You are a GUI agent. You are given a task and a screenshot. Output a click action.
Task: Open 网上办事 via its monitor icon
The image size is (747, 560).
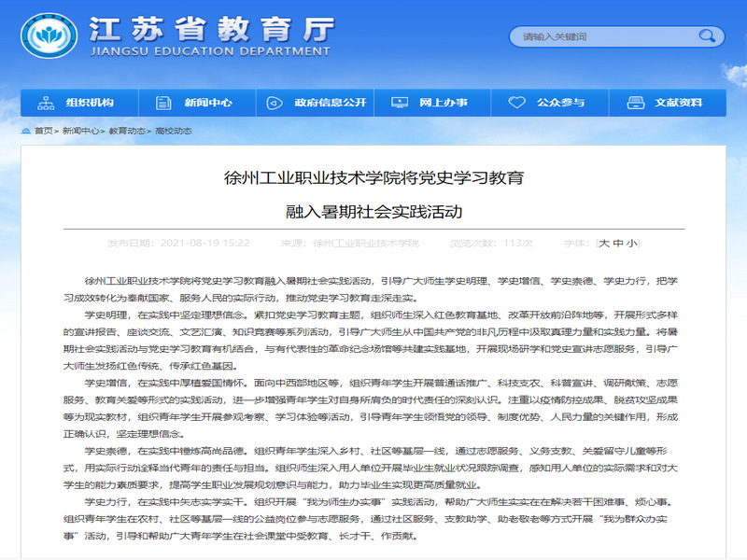click(399, 103)
